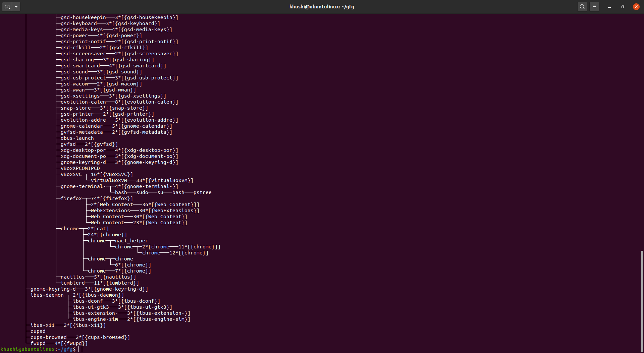The image size is (644, 353).
Task: Open terminal search magnifier icon
Action: click(582, 7)
